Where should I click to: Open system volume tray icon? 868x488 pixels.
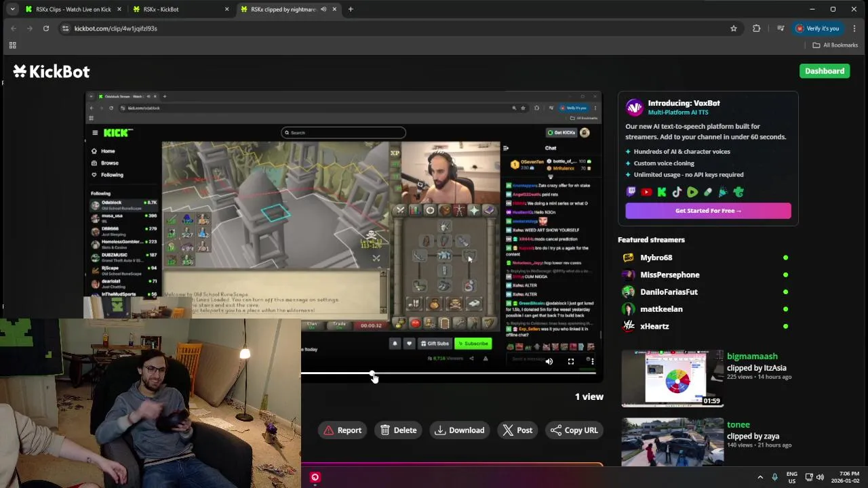coord(820,477)
